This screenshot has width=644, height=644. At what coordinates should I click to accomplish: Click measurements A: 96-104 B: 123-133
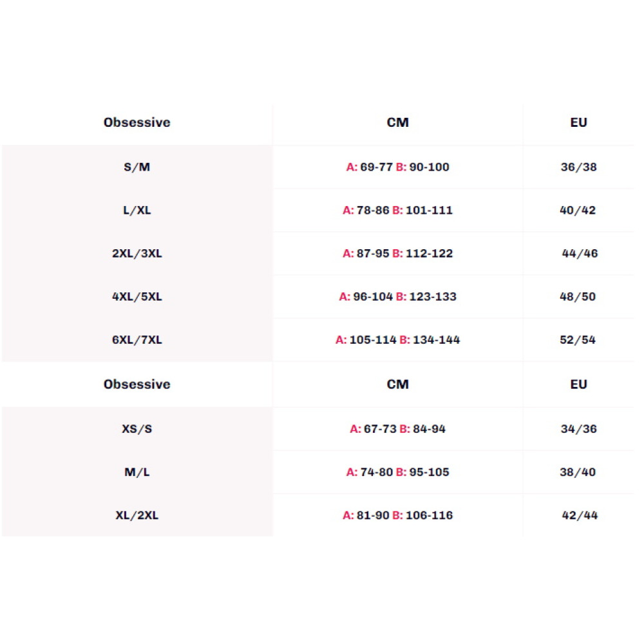397,296
